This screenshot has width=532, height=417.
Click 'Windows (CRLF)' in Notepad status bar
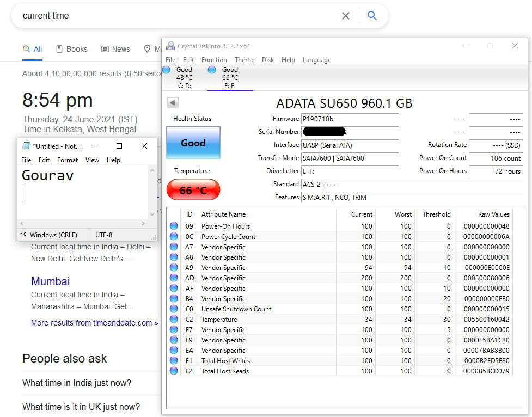53,235
